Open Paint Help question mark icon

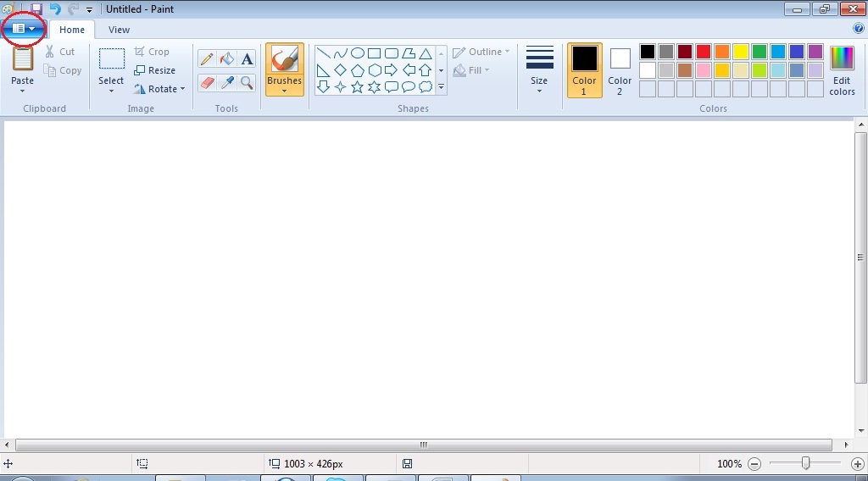click(x=859, y=28)
